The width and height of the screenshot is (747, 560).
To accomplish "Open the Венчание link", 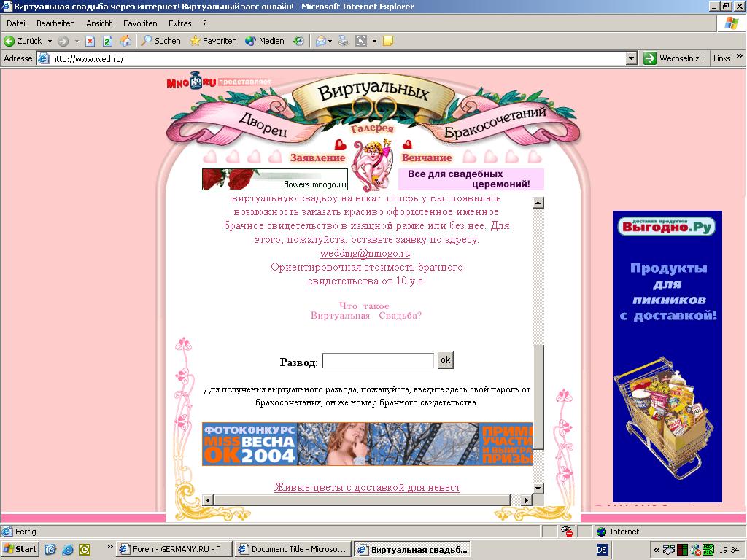I will (427, 157).
